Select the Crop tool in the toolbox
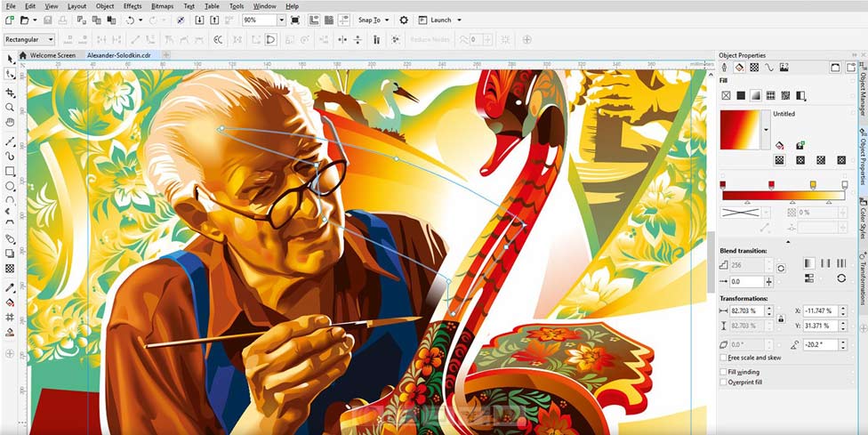 click(x=10, y=93)
